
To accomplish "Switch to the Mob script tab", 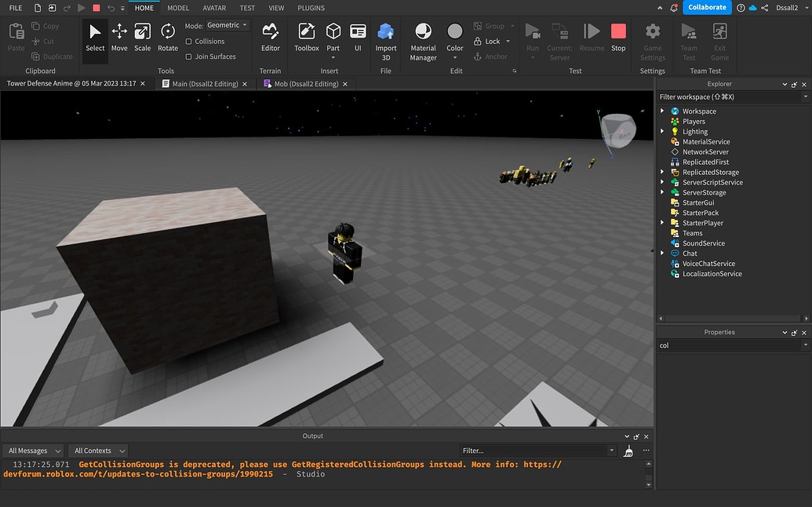I will click(306, 84).
